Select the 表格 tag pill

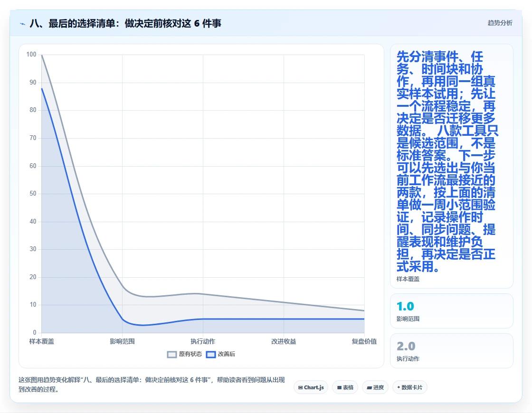345,387
